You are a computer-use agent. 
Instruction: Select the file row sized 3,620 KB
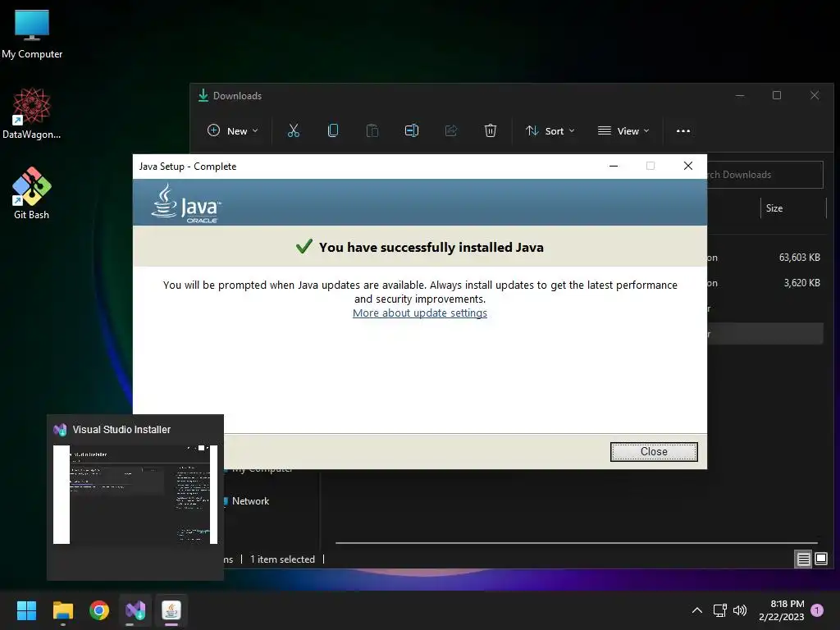(765, 283)
